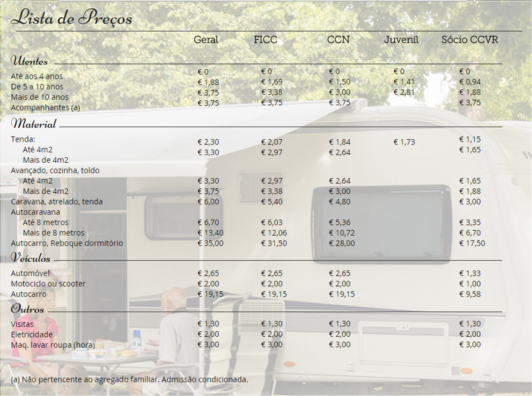
Task: Click the FICC price € 31,50
Action: (x=274, y=243)
